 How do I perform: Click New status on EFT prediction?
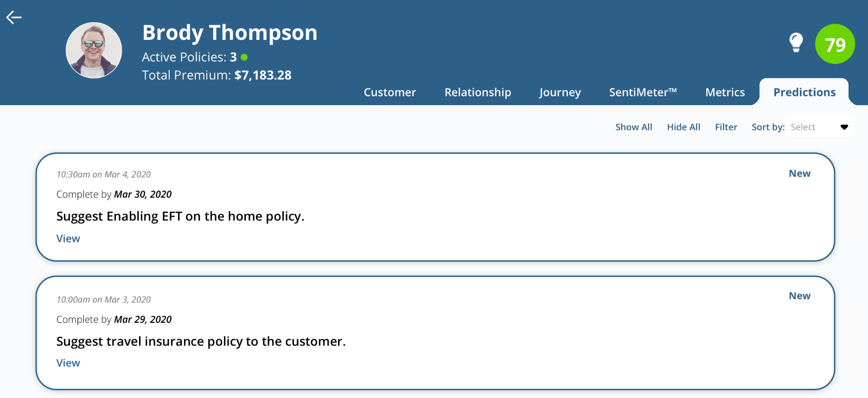pyautogui.click(x=799, y=174)
